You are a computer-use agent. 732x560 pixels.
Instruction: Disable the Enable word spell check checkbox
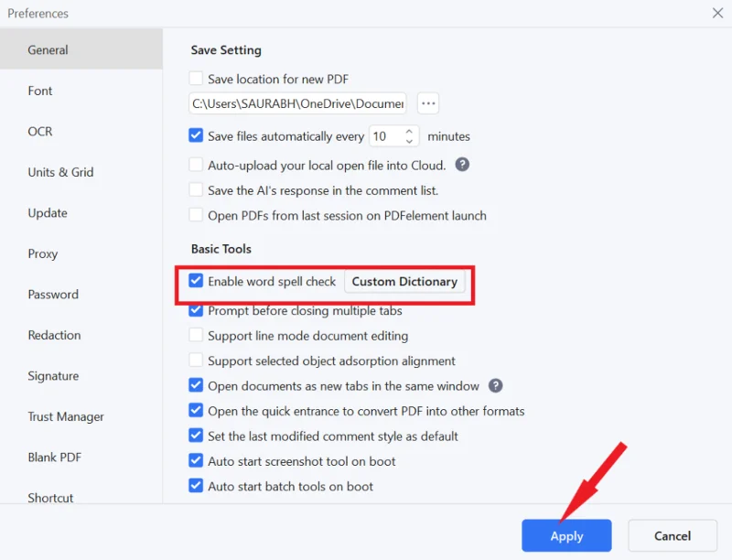pyautogui.click(x=196, y=281)
